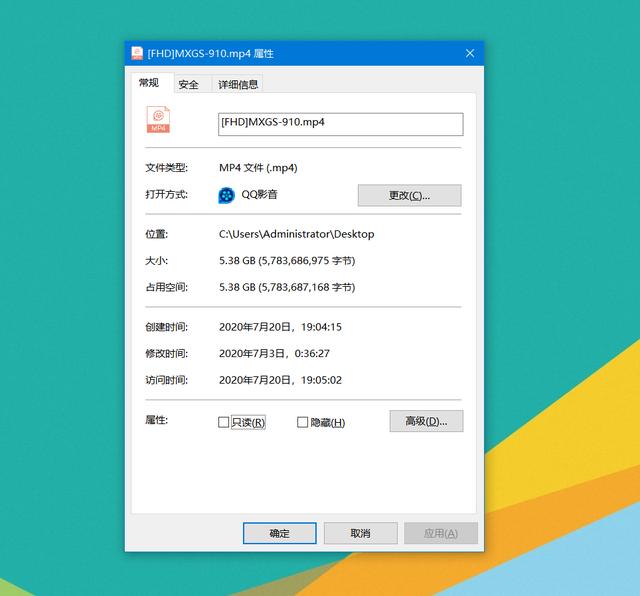Image resolution: width=640 pixels, height=596 pixels.
Task: Select the 常规 tab
Action: click(149, 83)
